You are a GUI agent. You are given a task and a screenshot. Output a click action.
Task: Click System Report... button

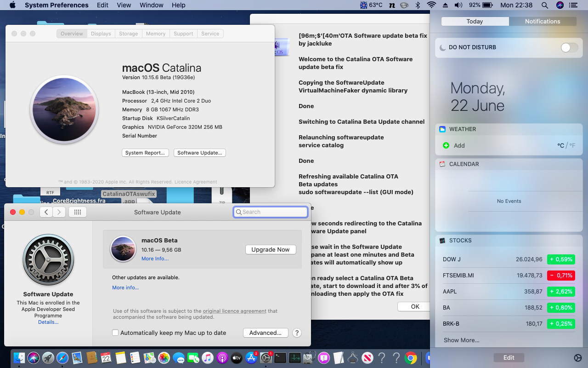tap(145, 153)
